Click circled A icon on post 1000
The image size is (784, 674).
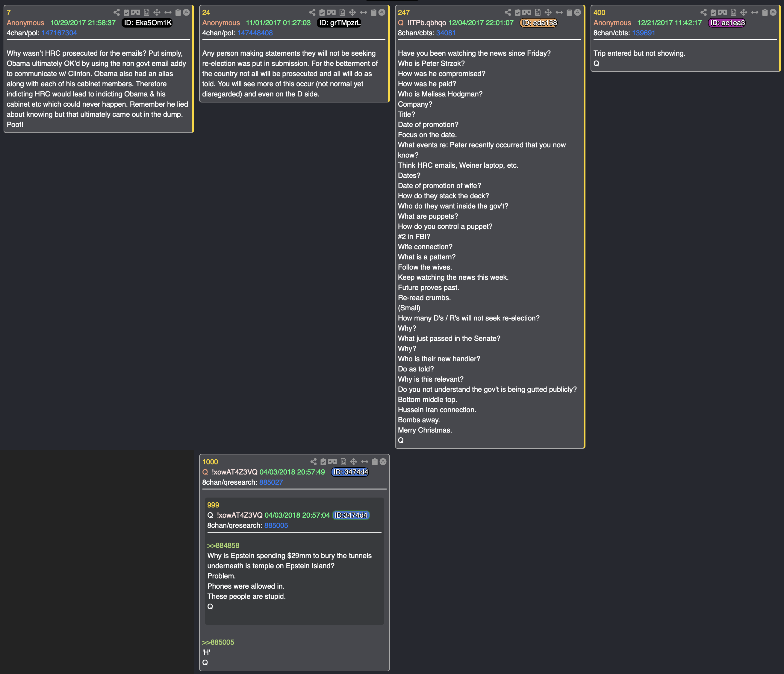click(x=383, y=462)
